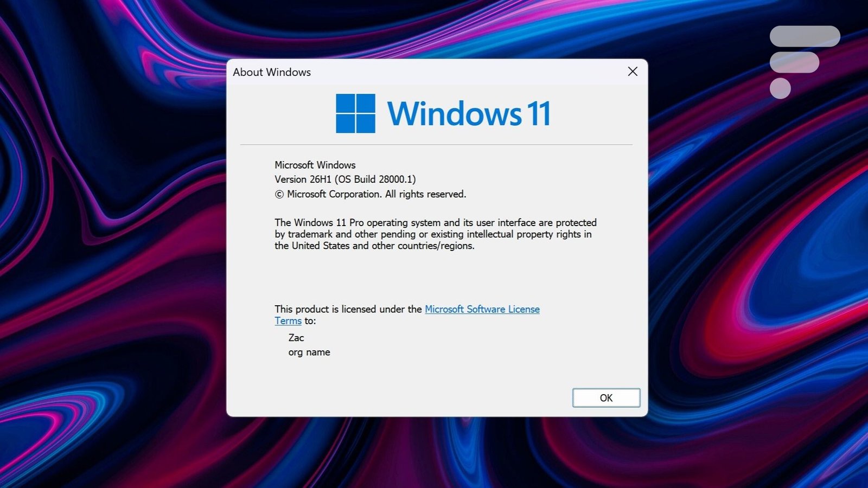Click the OS Build 28000.1 number

pyautogui.click(x=396, y=179)
